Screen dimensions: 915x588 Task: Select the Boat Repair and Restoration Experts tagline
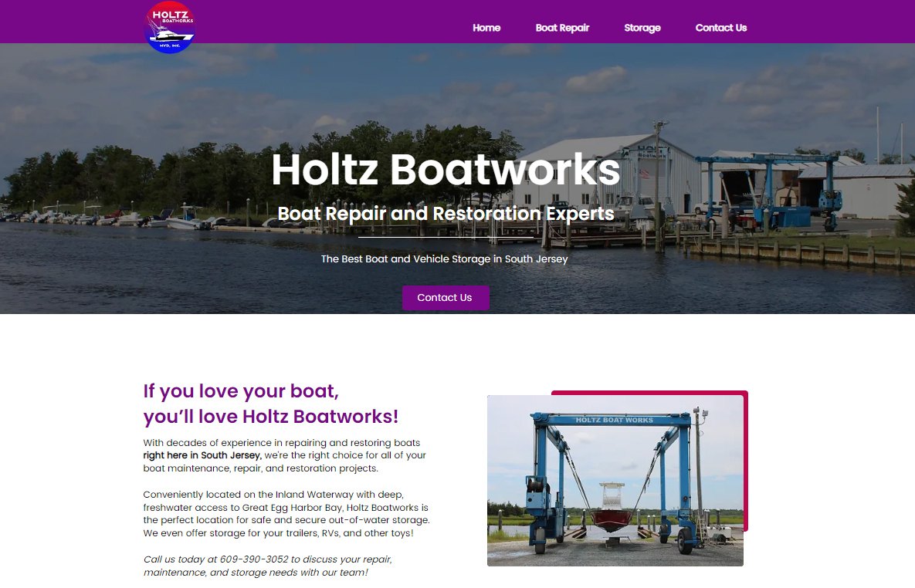tap(446, 214)
